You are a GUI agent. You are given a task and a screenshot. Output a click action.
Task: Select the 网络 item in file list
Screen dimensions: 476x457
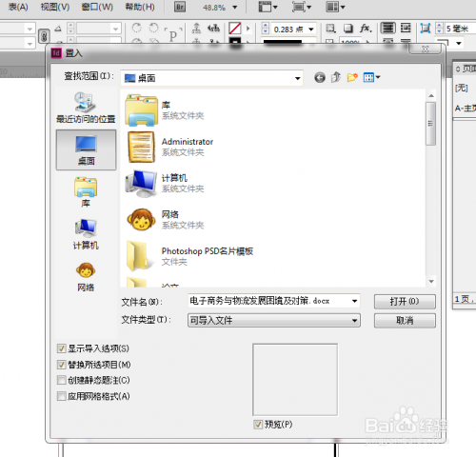tap(165, 220)
